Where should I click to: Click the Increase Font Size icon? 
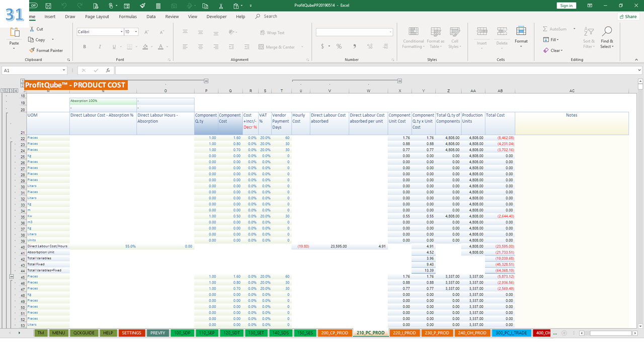[147, 32]
